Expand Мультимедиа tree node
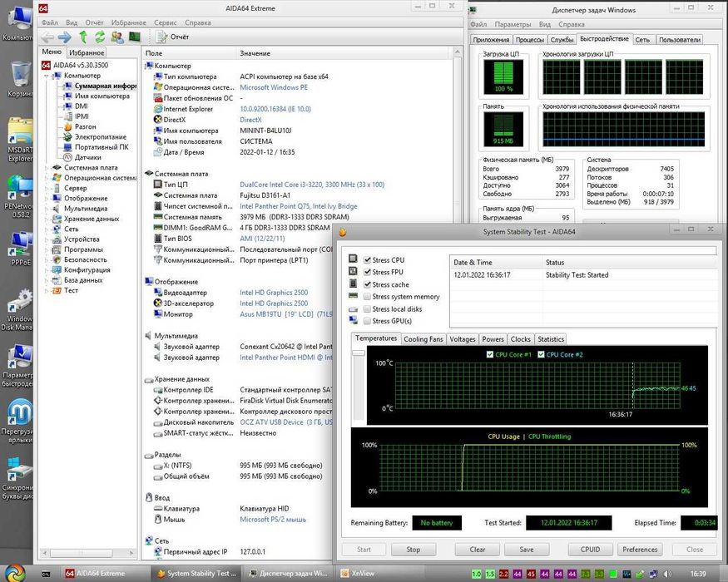Image resolution: width=728 pixels, height=582 pixels. [47, 209]
